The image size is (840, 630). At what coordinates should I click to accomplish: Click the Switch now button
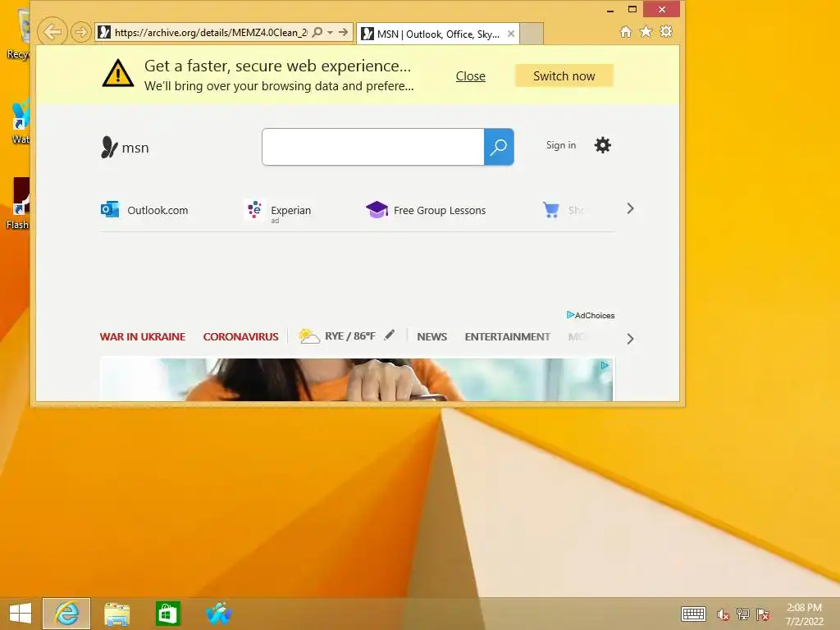point(564,76)
